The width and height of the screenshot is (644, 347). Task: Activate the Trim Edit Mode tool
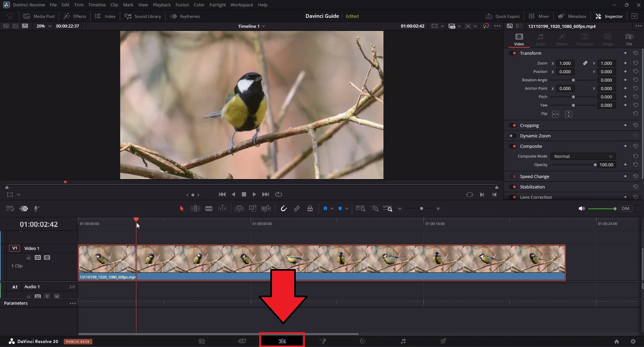(x=195, y=209)
